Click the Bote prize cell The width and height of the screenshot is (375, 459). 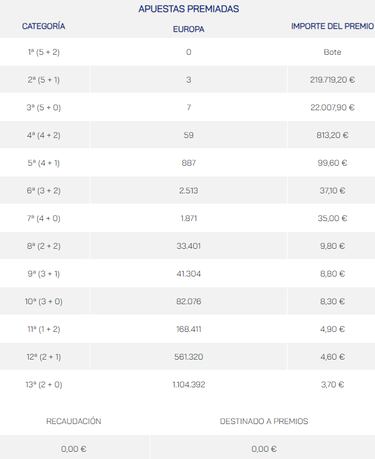click(332, 52)
